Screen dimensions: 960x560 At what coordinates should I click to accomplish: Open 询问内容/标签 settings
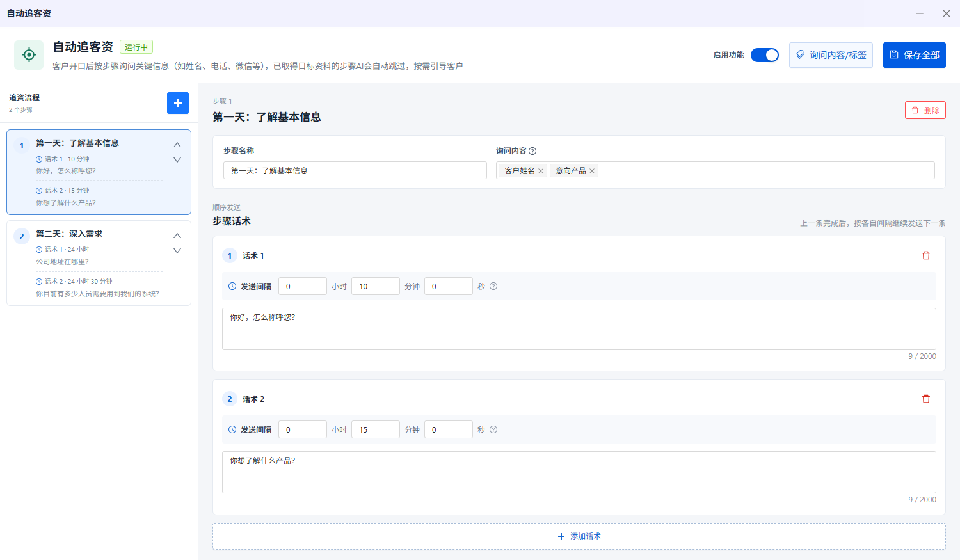click(x=831, y=55)
